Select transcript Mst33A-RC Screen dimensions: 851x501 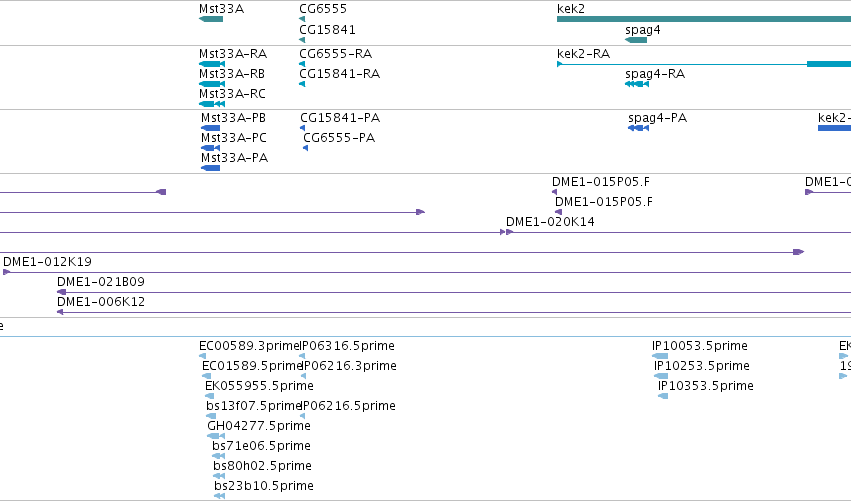pos(212,104)
